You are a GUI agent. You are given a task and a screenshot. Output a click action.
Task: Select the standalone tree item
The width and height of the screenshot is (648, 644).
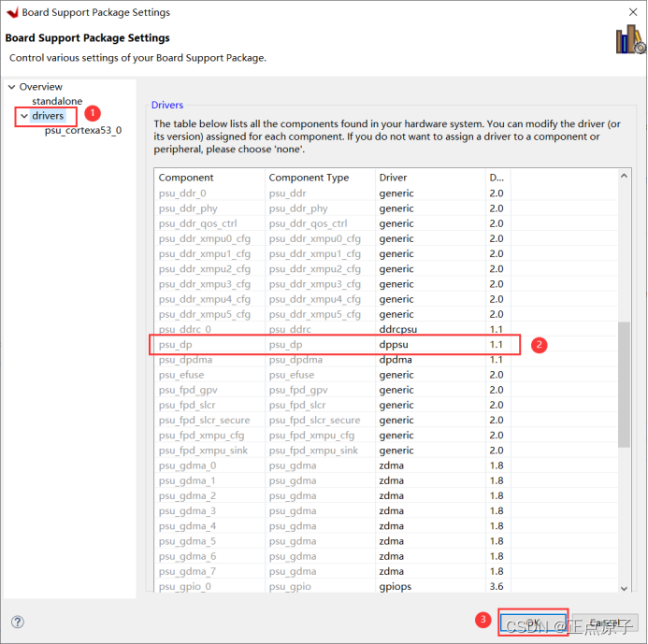[57, 101]
